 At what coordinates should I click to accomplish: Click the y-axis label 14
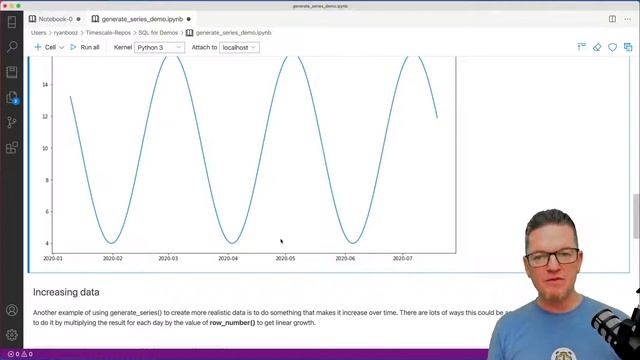tap(45, 85)
